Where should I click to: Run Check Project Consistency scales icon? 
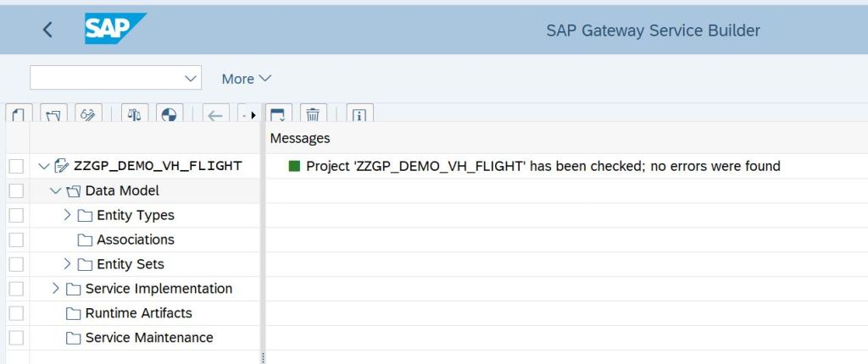tap(134, 114)
